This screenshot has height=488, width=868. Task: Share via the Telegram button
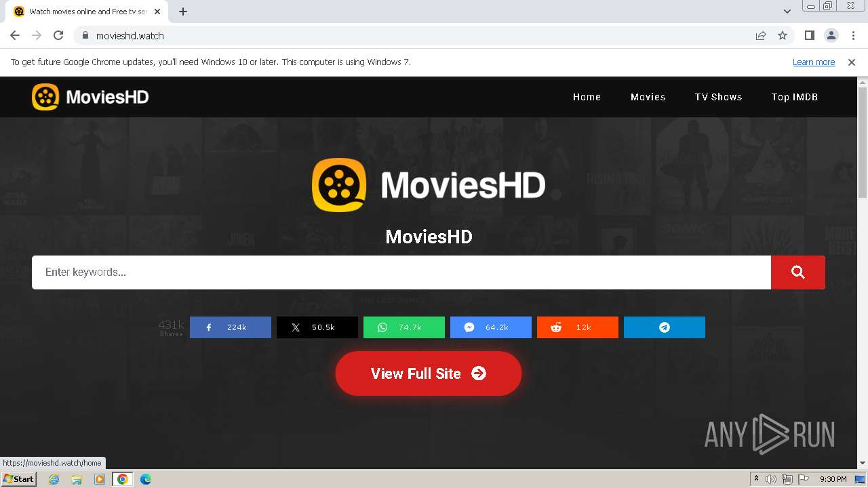(x=665, y=327)
